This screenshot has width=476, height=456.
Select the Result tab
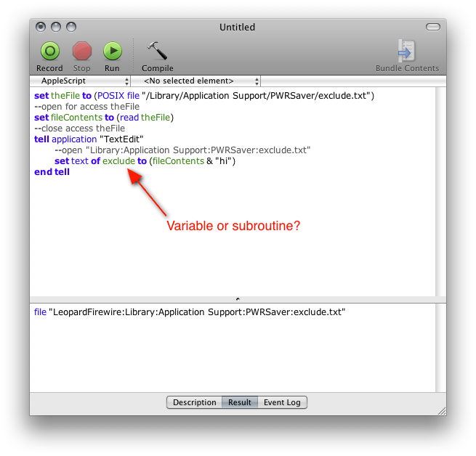pos(240,402)
